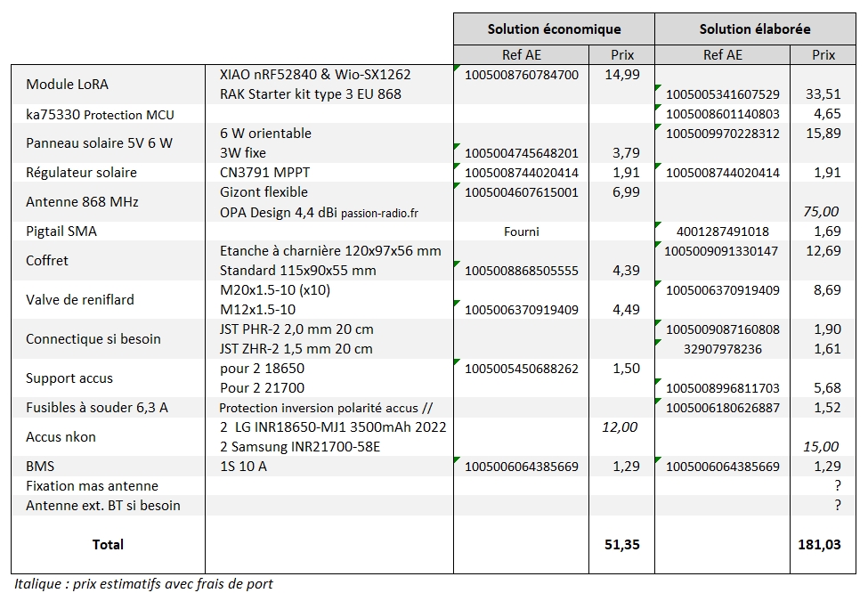Click the ka75330 Protection MCU label
Screen dimensions: 868x593
pos(100,115)
